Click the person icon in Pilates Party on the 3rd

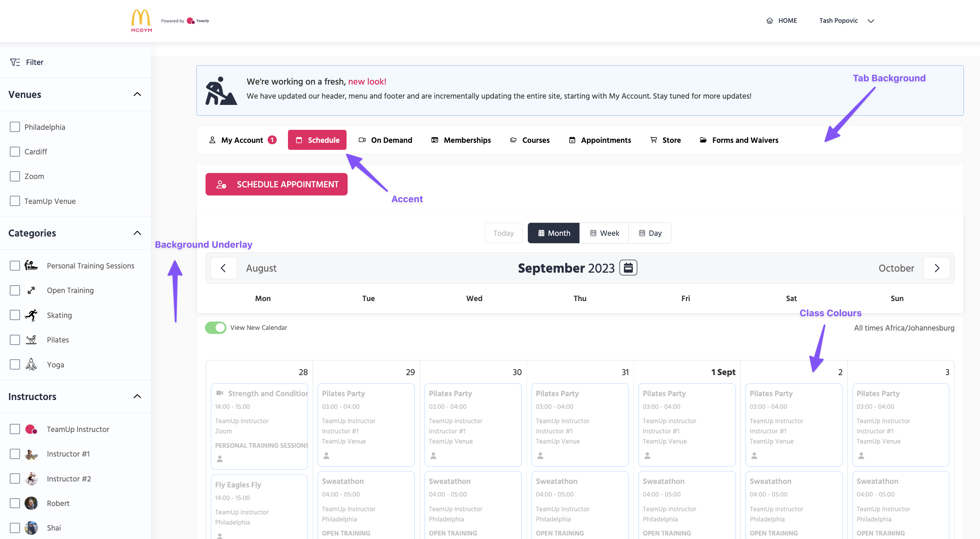click(861, 455)
